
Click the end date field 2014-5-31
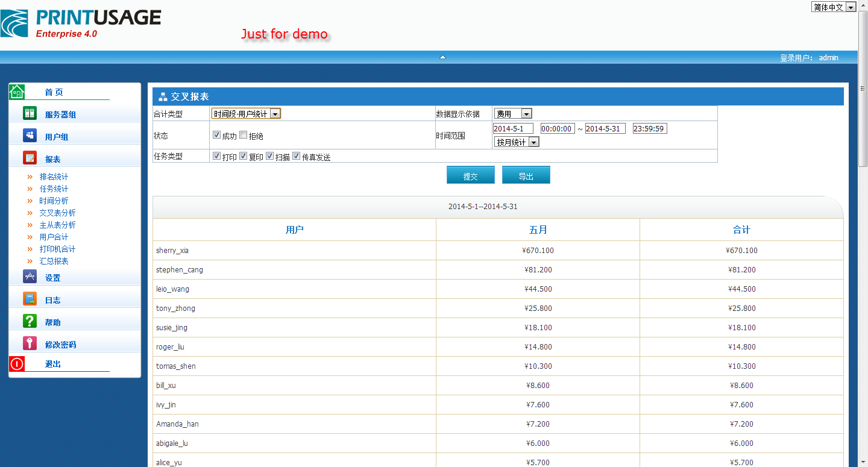pos(605,128)
